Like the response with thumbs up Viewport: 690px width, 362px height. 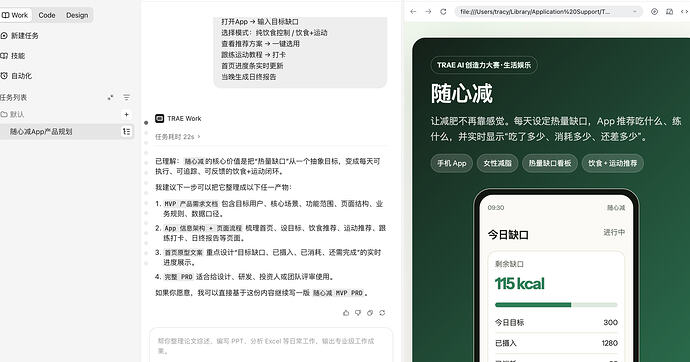tap(346, 313)
